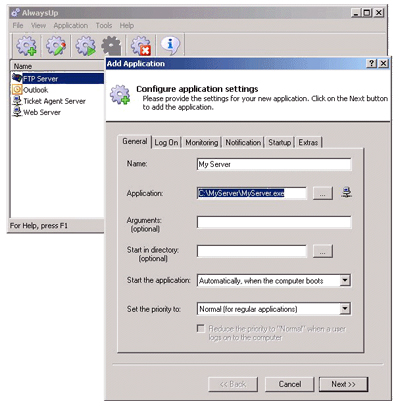Browse for the application executable with ... button
Screen dimensions: 400x407
click(x=323, y=193)
